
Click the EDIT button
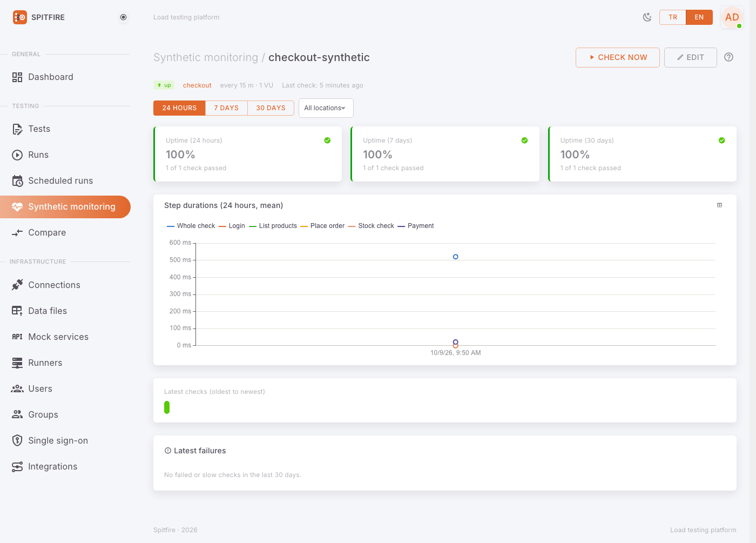[691, 57]
